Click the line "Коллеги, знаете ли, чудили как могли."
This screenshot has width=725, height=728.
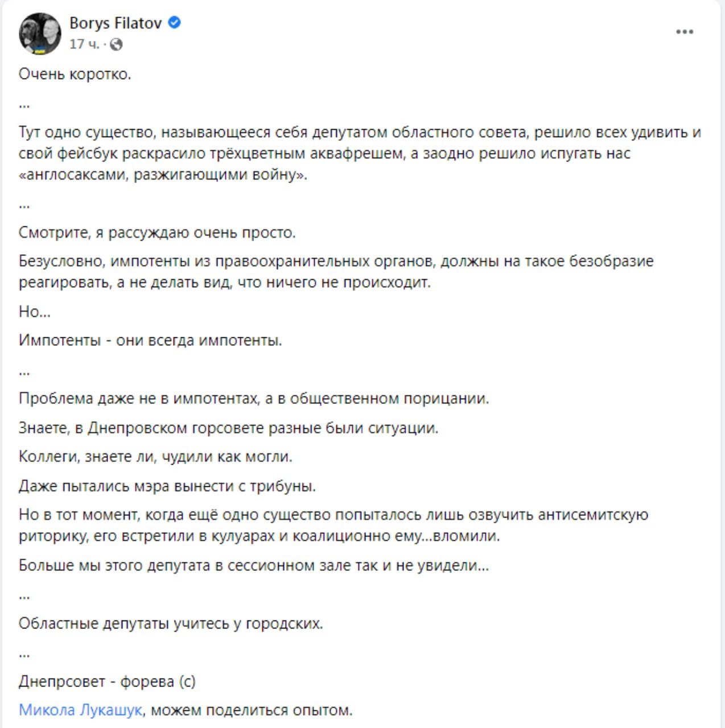155,457
